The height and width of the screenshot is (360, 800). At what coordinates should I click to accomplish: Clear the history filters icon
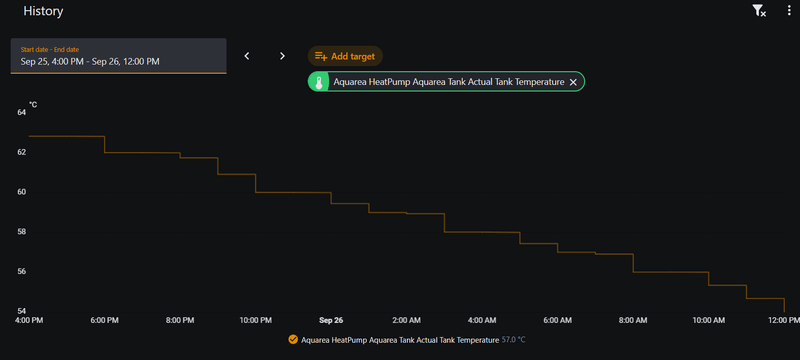759,11
